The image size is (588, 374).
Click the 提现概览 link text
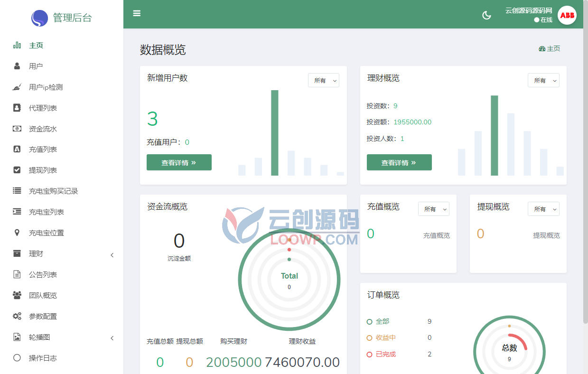click(546, 235)
